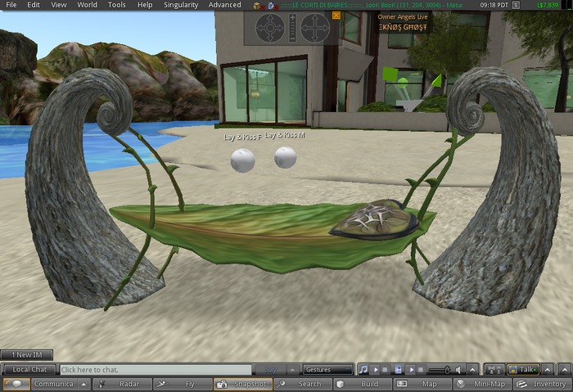This screenshot has height=392, width=573.
Task: Toggle the Talk voice button
Action: (x=522, y=370)
